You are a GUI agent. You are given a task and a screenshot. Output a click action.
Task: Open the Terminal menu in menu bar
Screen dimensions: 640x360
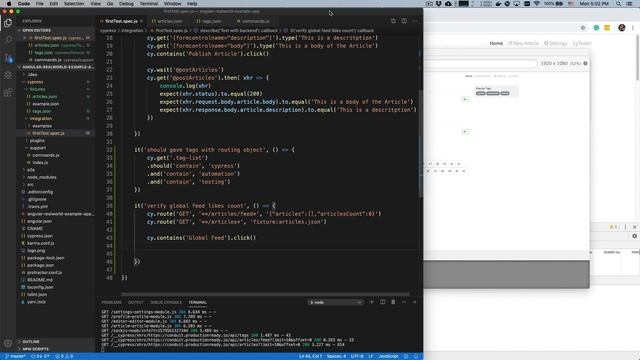click(x=149, y=4)
